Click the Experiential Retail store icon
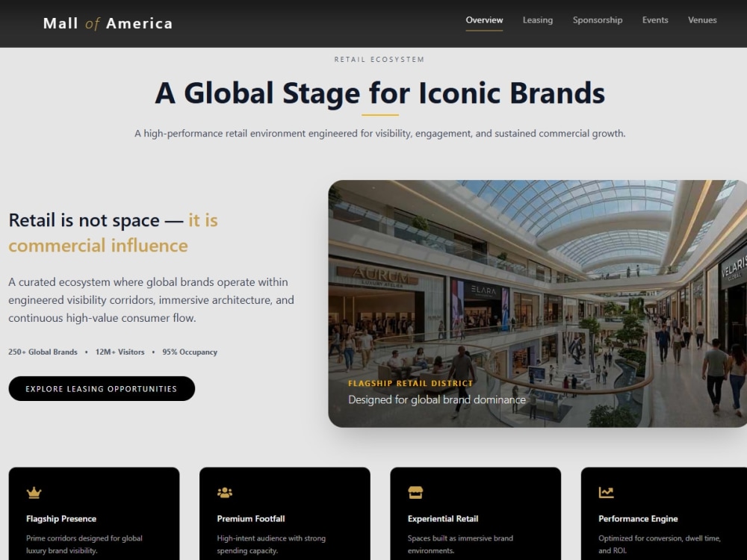The width and height of the screenshot is (747, 560). click(x=415, y=492)
